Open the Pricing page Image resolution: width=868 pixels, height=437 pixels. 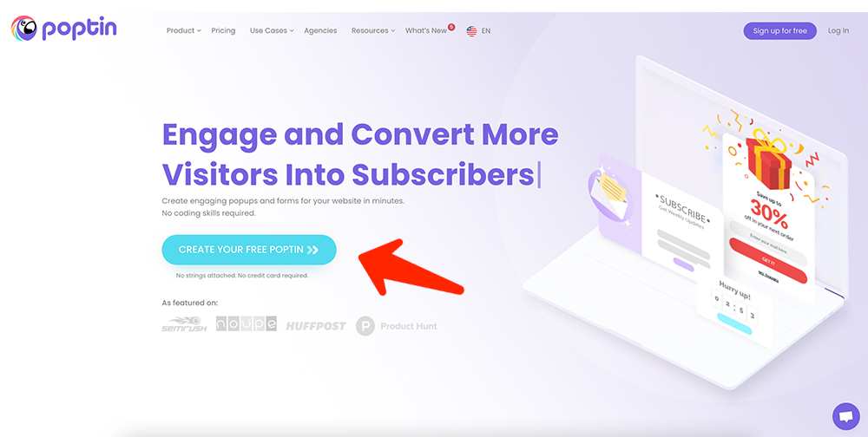pyautogui.click(x=223, y=31)
